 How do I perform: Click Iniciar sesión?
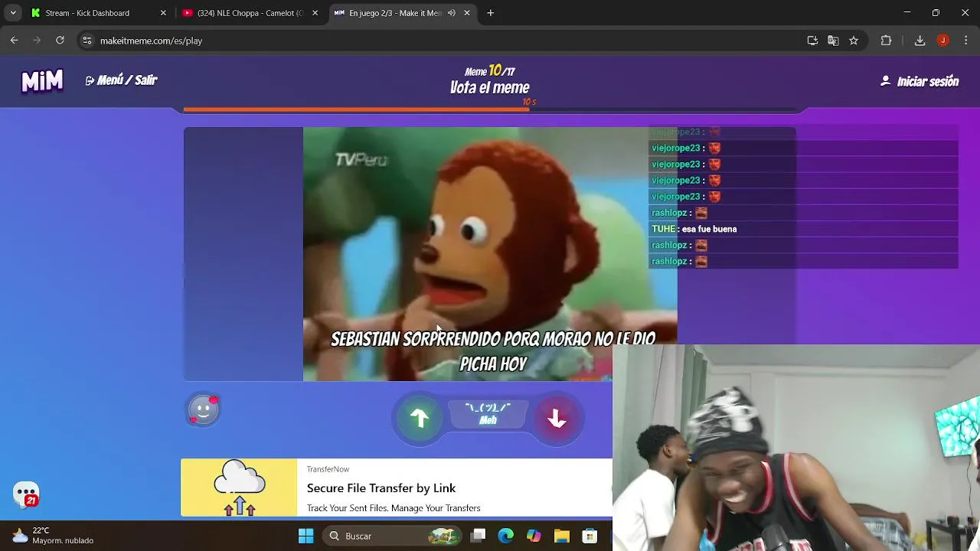coord(920,81)
